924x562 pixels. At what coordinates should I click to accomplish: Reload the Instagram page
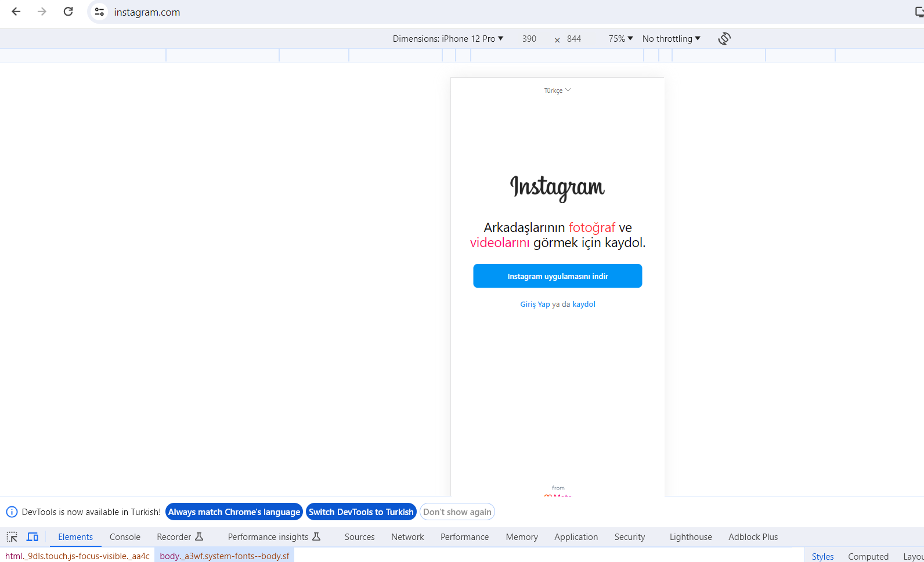(x=68, y=12)
